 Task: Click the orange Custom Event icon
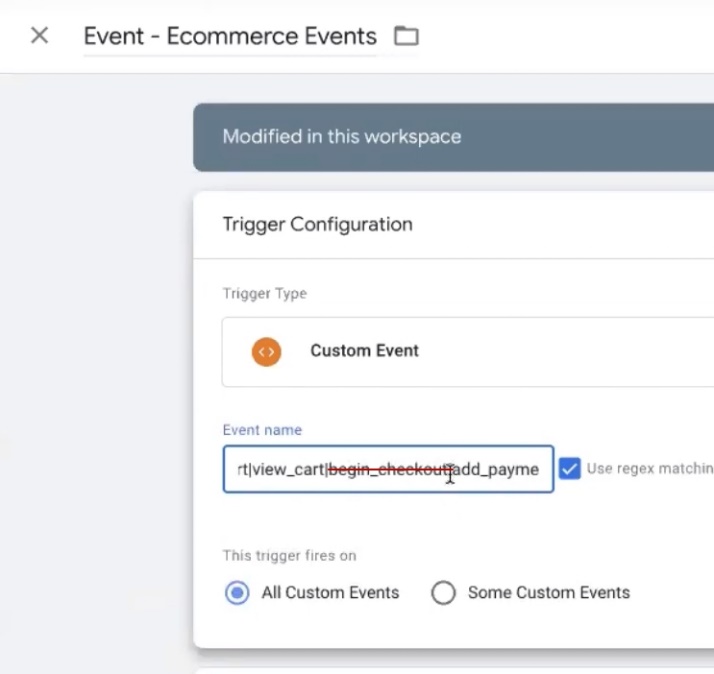(x=266, y=351)
